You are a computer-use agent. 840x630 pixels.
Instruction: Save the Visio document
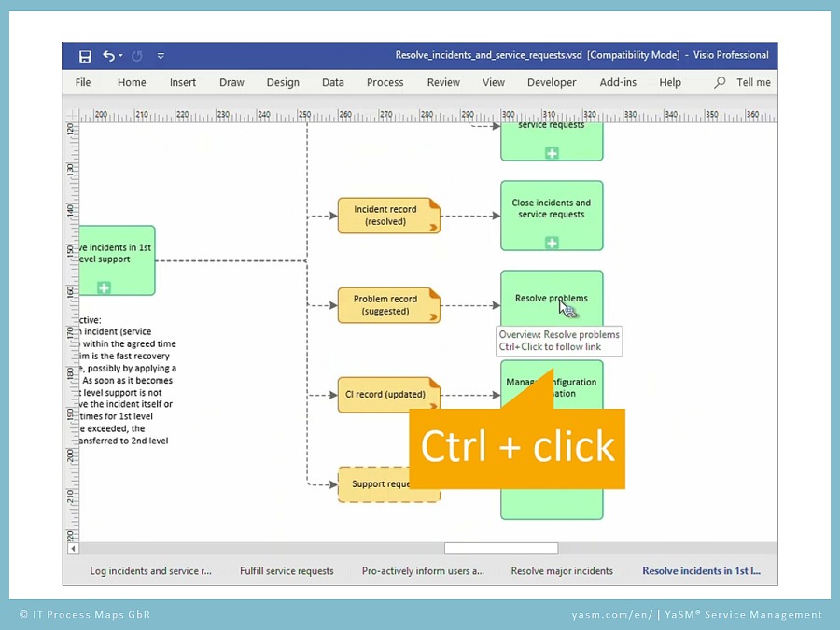coord(85,56)
